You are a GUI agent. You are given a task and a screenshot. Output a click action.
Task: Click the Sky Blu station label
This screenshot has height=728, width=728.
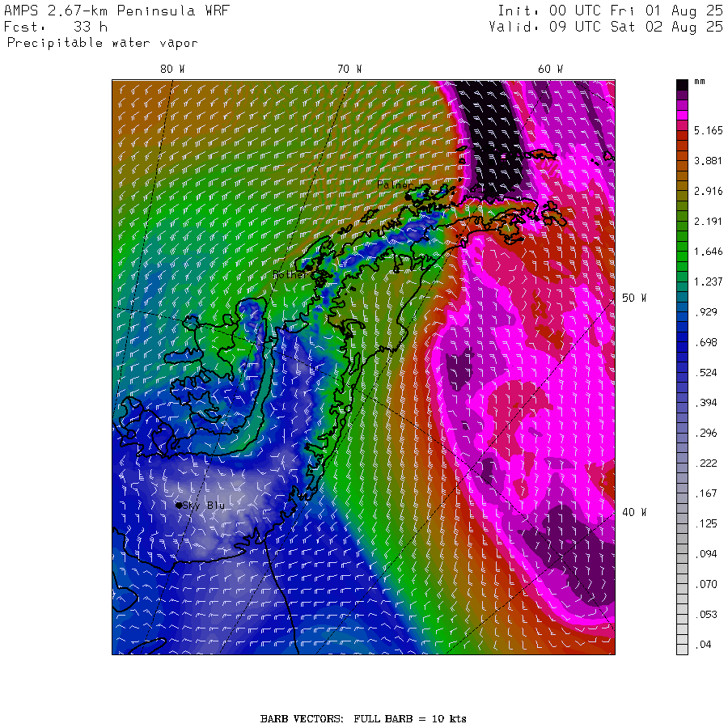[203, 505]
